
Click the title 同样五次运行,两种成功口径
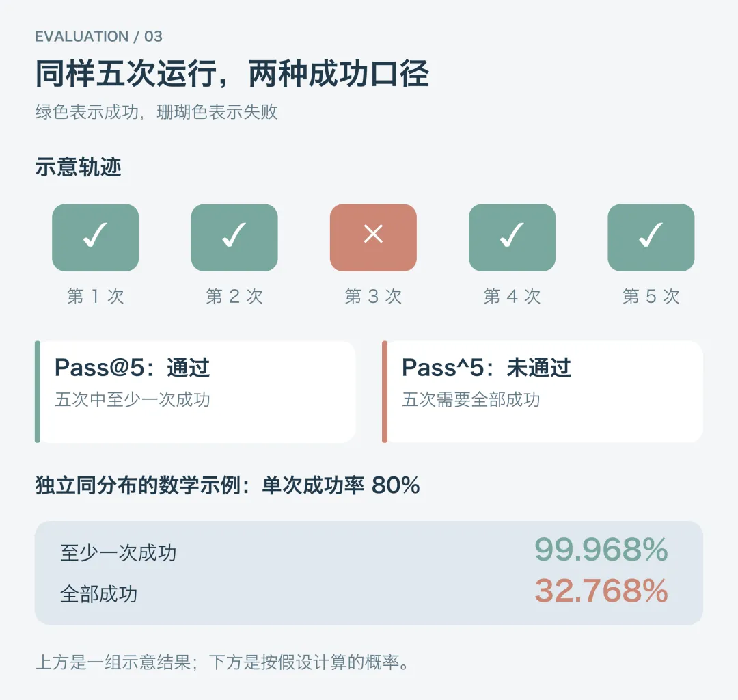coord(232,74)
